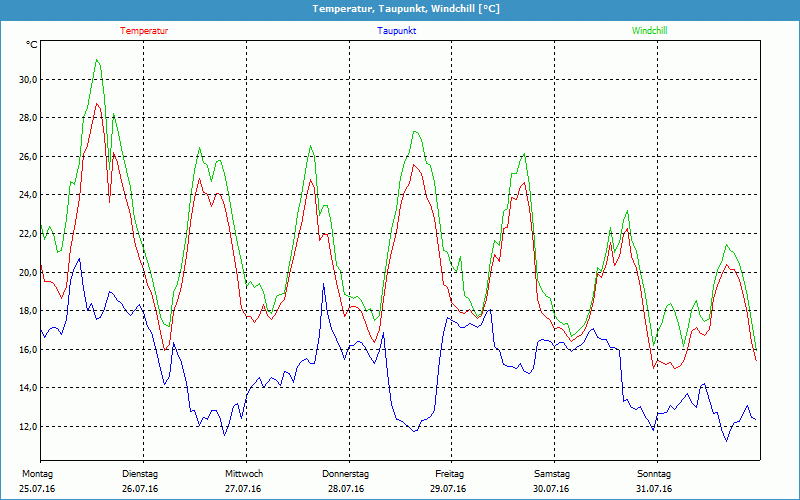Click the 16,0 y-axis value
The image size is (800, 500).
[x=28, y=349]
